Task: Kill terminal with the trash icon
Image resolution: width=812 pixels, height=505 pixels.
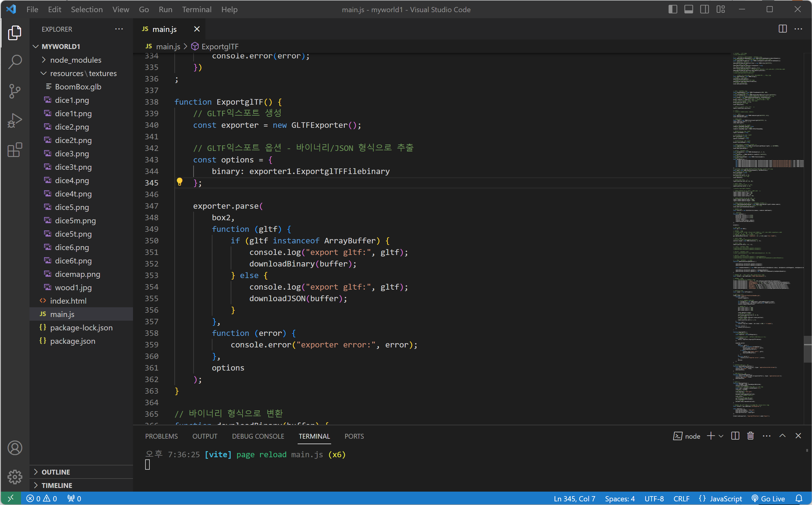Action: (751, 436)
